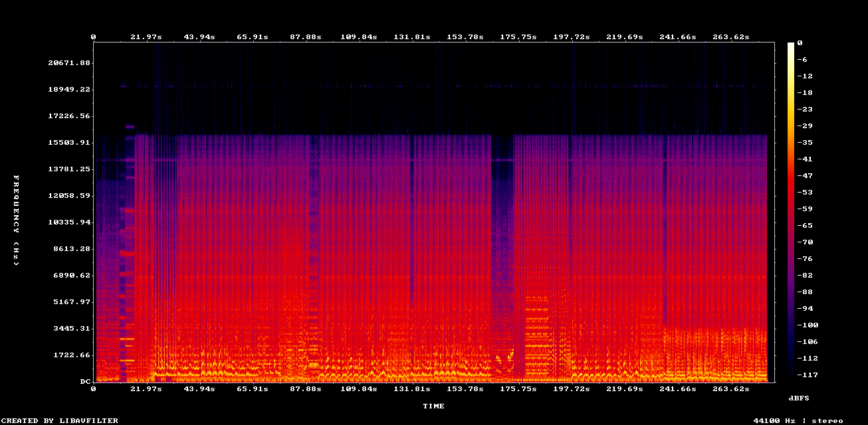Click 175.75s on the bottom time axis
The width and height of the screenshot is (868, 425).
point(518,388)
